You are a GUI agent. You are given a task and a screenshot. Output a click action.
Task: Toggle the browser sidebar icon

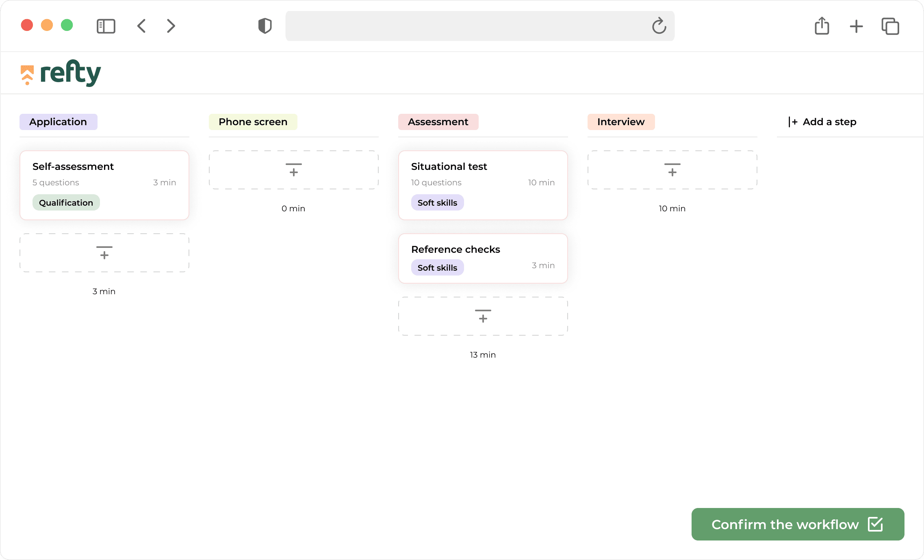[x=106, y=26]
